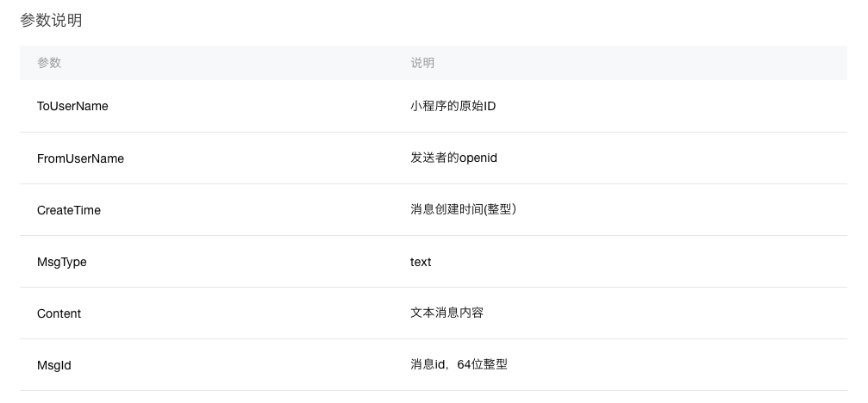
Task: Click description 消息id，64位整型
Action: pos(459,364)
